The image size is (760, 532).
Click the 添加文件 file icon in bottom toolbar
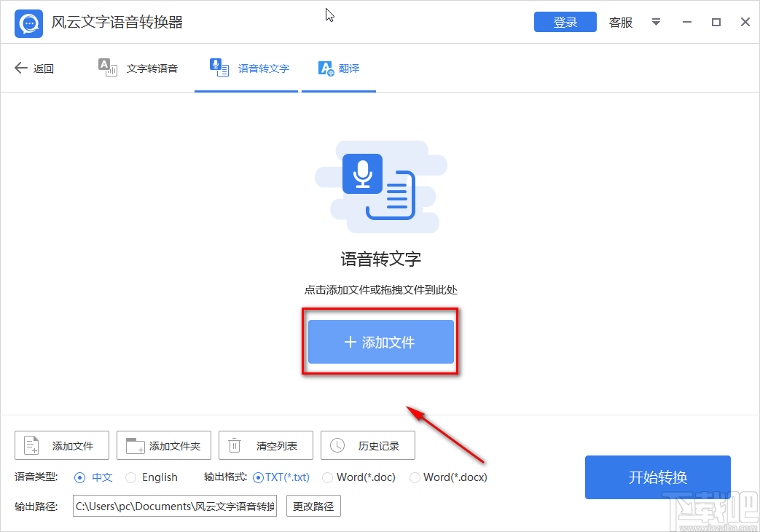[30, 445]
